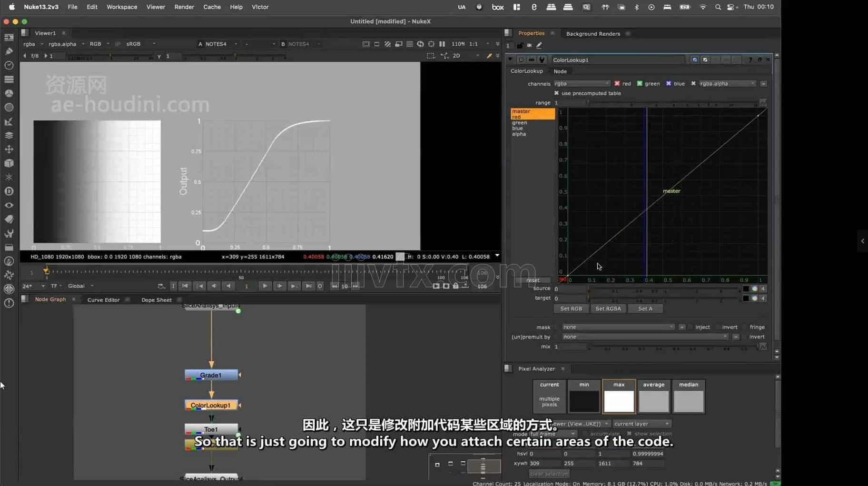
Task: Open the Global frame range dropdown
Action: (80, 286)
